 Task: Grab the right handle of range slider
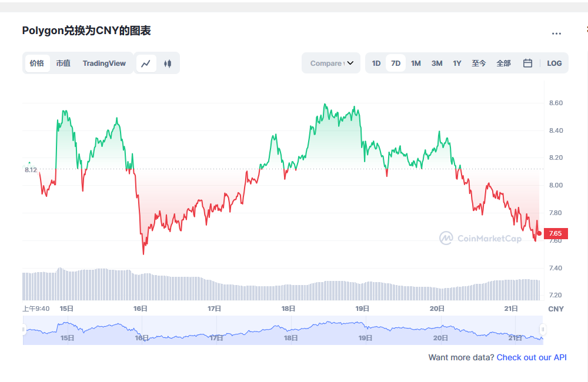coord(543,329)
